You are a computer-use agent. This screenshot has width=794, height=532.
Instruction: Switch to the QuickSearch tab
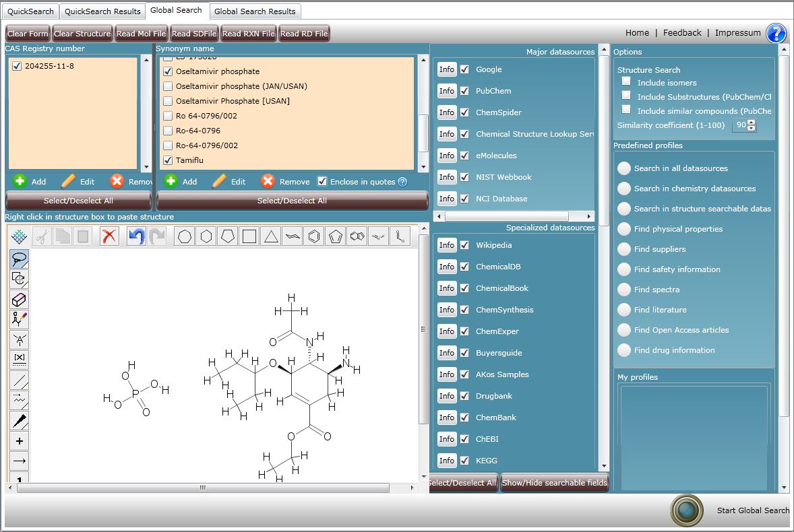click(x=30, y=11)
